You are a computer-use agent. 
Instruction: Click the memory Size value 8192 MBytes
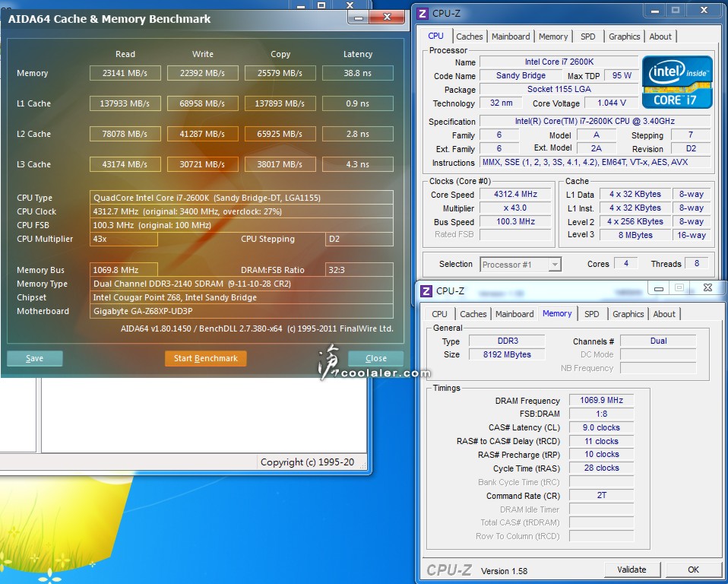507,354
